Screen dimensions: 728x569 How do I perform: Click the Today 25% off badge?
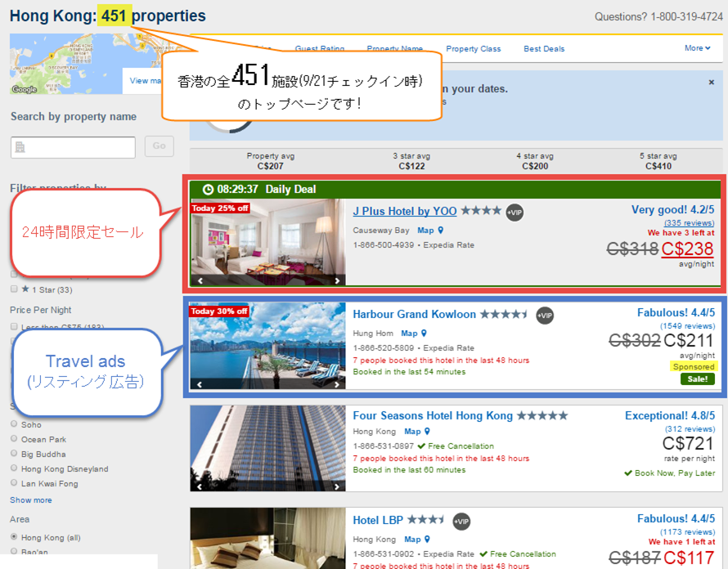click(220, 208)
